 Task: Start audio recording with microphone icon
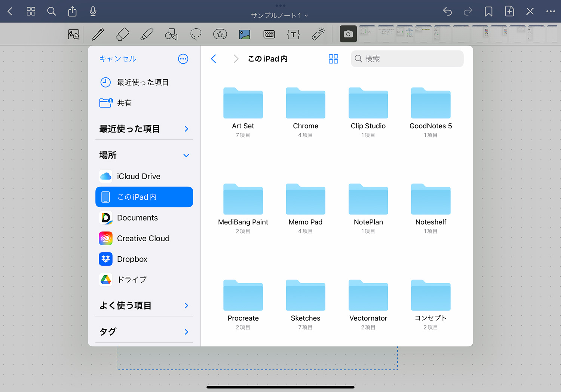93,11
